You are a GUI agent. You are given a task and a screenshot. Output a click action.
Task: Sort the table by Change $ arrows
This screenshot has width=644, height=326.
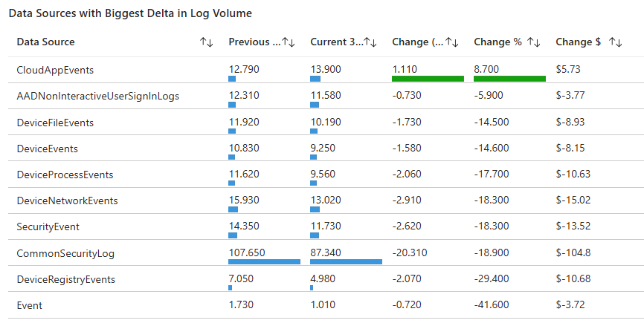point(615,42)
